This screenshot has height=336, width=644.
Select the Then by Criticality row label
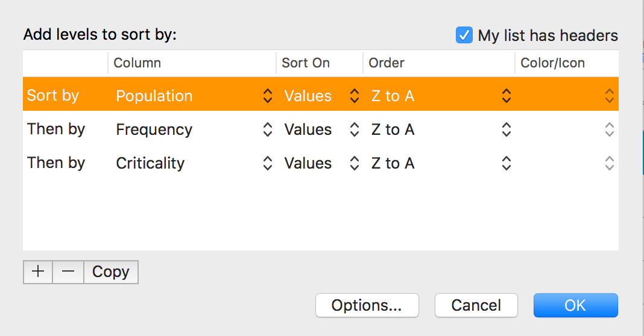[x=56, y=163]
